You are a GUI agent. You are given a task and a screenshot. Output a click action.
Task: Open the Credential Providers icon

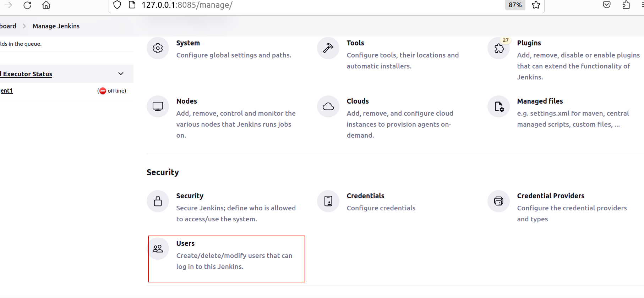click(x=499, y=201)
